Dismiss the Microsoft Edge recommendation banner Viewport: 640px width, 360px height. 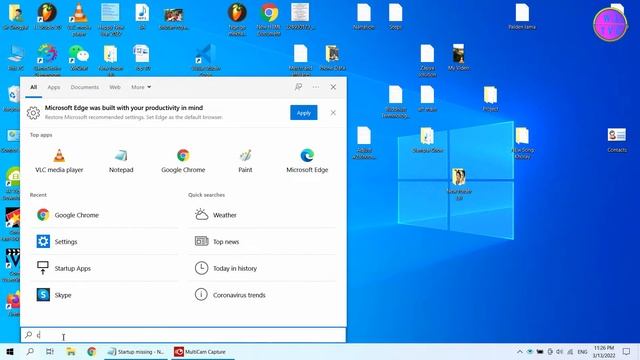[x=333, y=113]
